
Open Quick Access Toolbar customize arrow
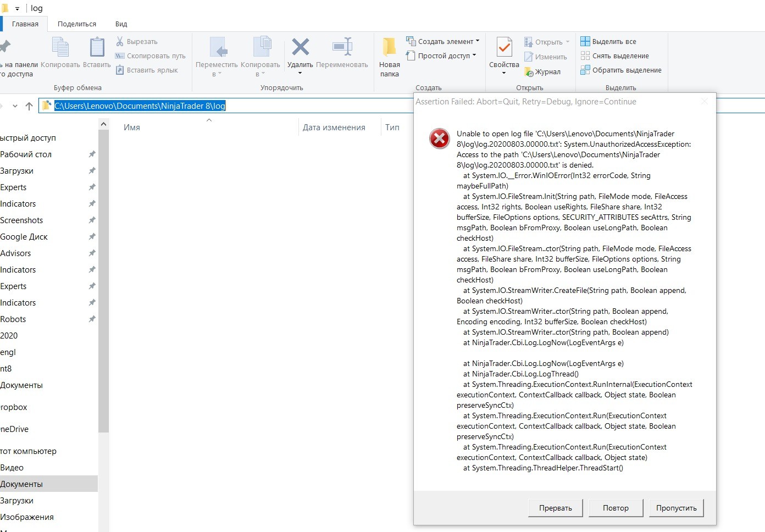click(17, 8)
